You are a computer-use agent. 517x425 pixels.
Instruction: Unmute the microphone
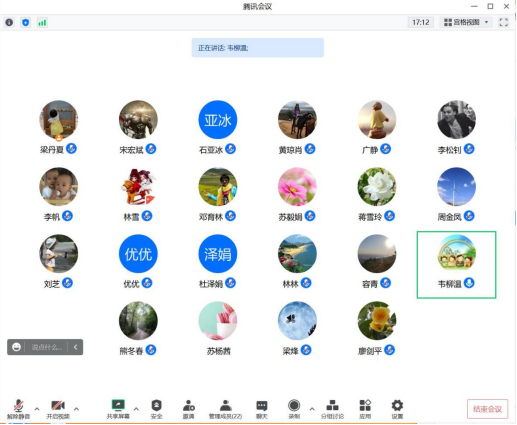[19, 409]
